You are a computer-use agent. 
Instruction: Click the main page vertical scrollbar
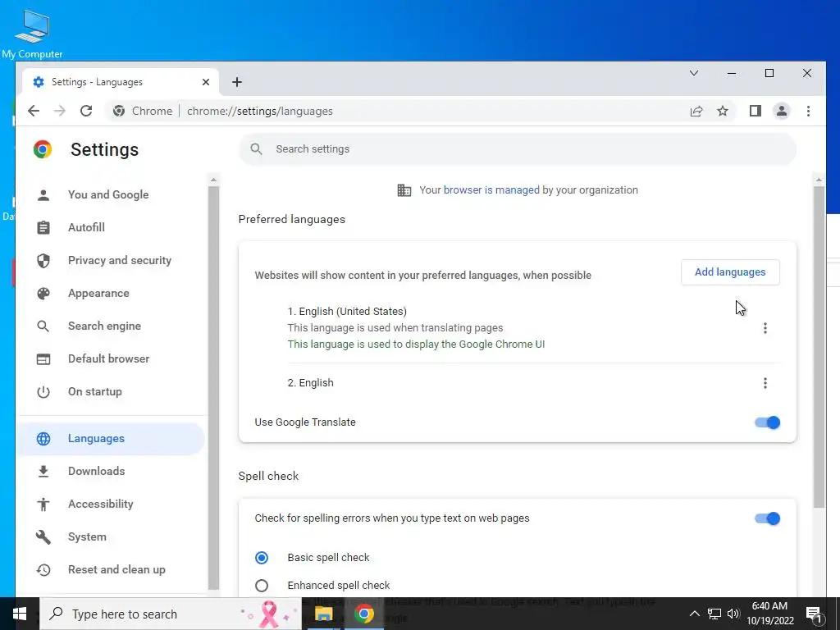[819, 347]
